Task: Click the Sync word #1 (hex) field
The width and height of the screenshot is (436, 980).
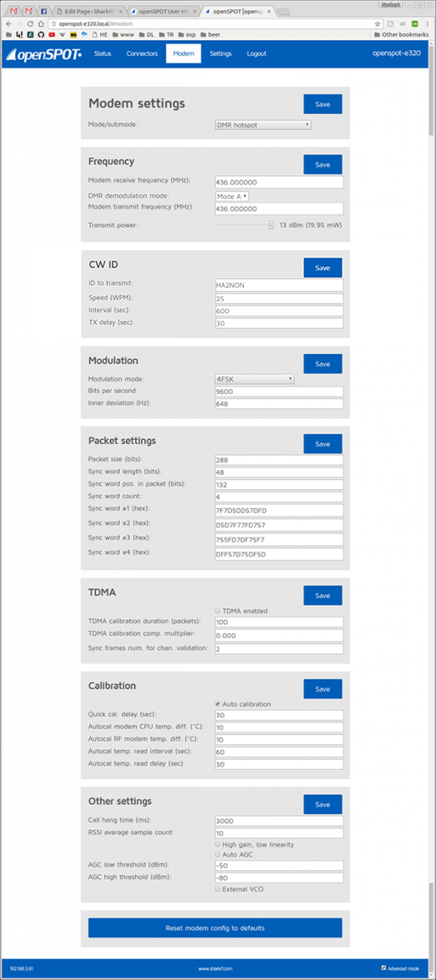Action: (280, 510)
